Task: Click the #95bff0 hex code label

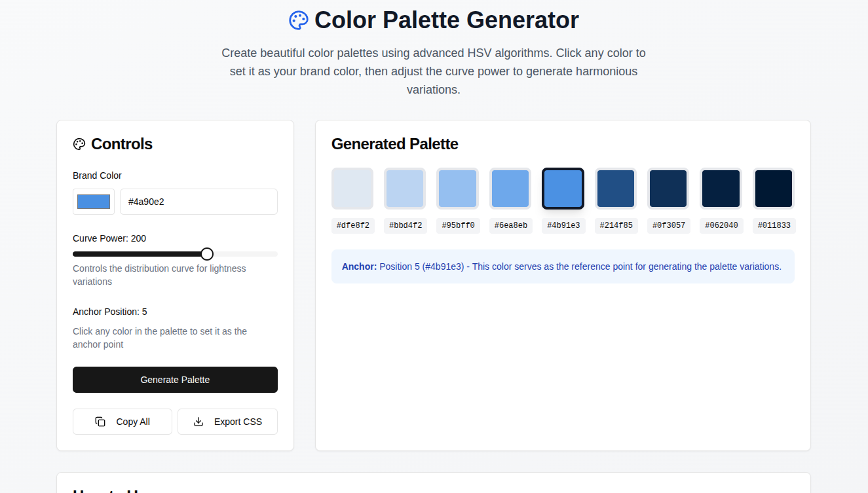Action: tap(458, 225)
